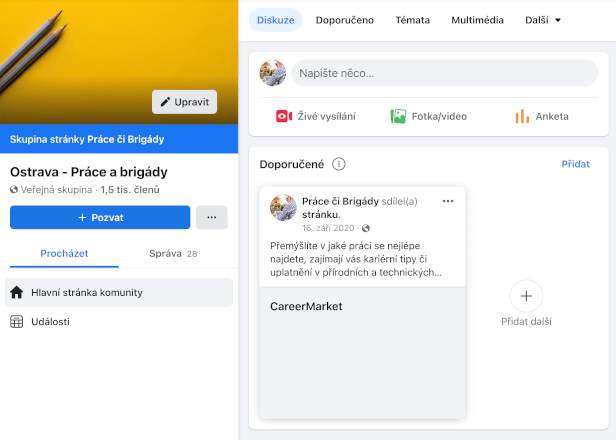Select the Multimédia tab

click(477, 20)
